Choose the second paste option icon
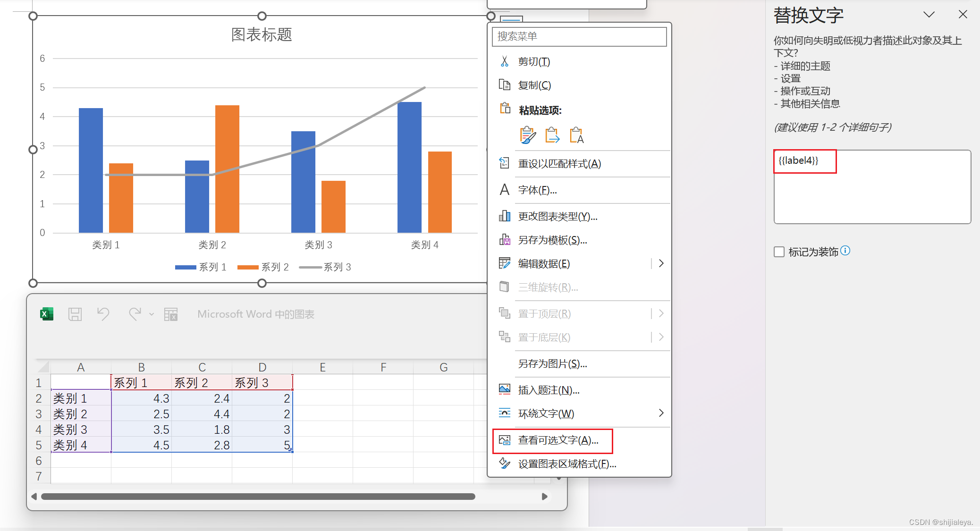Screen dimensions: 980x531 click(552, 135)
